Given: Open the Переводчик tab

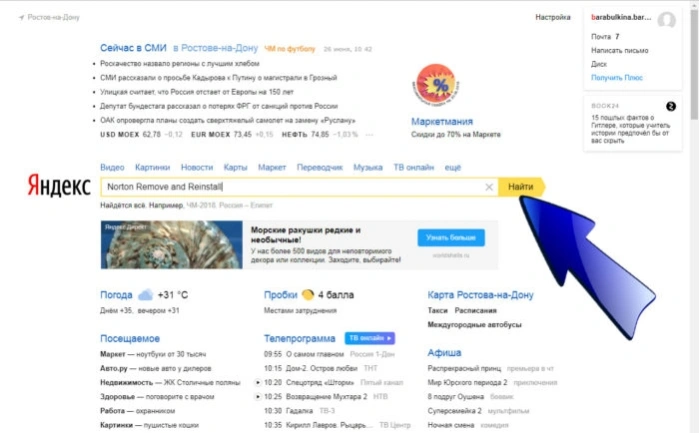Looking at the screenshot, I should [x=320, y=167].
